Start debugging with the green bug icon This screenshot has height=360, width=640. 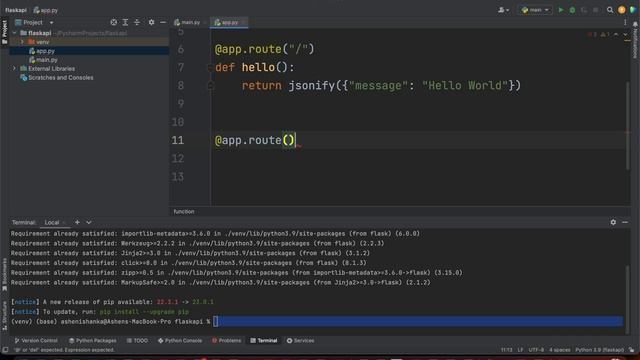coord(572,10)
